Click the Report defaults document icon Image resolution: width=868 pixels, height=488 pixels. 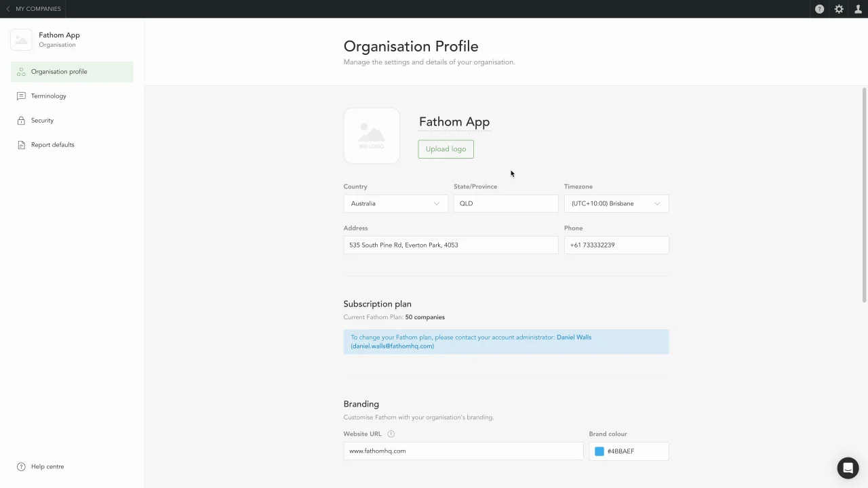click(21, 145)
